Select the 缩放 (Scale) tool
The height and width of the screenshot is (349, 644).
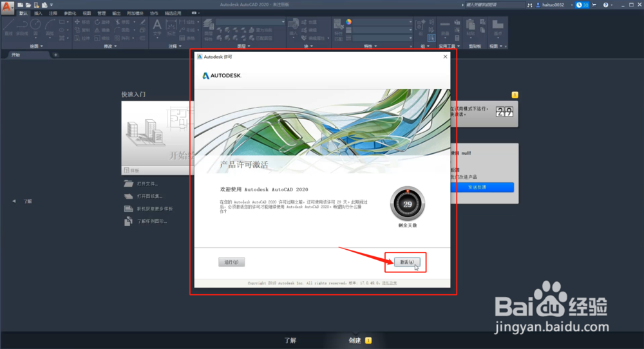(102, 38)
